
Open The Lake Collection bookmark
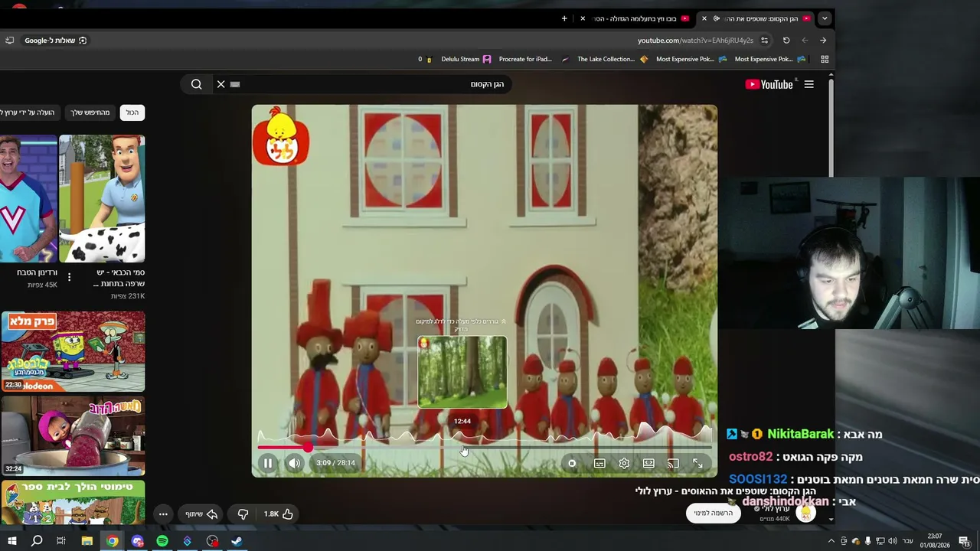tap(612, 59)
